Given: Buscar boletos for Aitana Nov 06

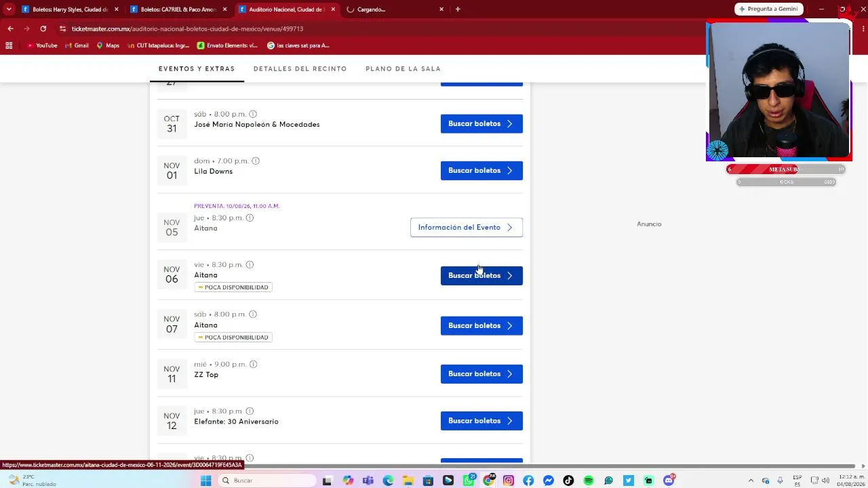Looking at the screenshot, I should (x=481, y=275).
